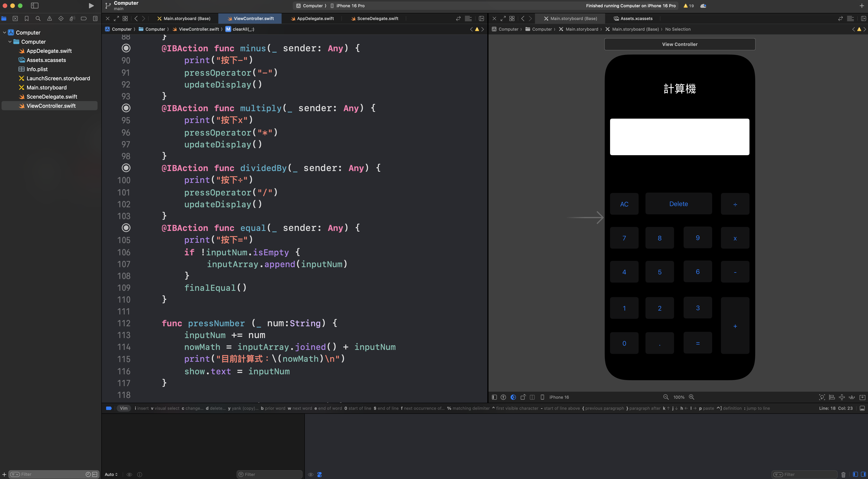Click the connection circle beside multiply IBAction
The height and width of the screenshot is (479, 868).
126,108
